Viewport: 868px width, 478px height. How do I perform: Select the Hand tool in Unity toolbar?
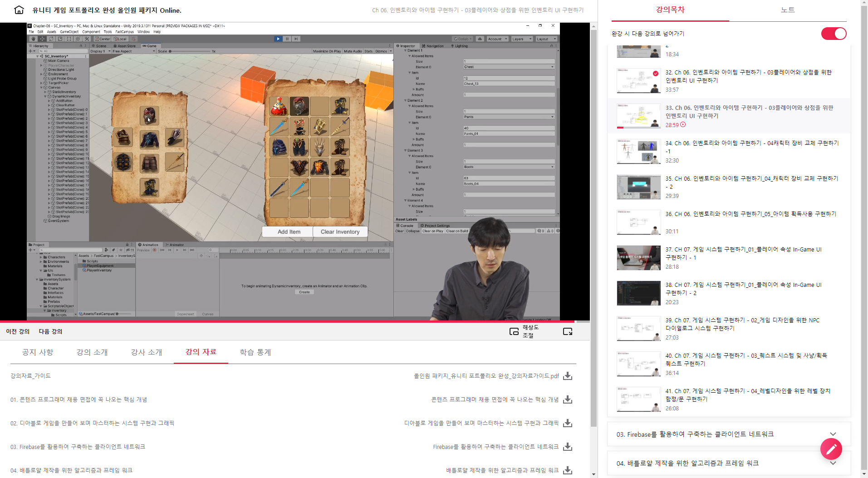33,39
